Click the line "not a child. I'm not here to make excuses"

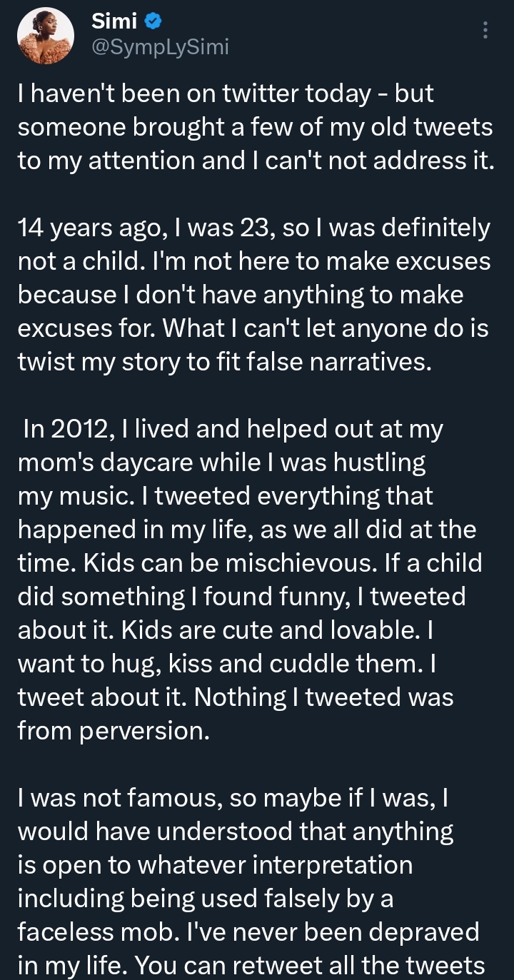[x=253, y=261]
